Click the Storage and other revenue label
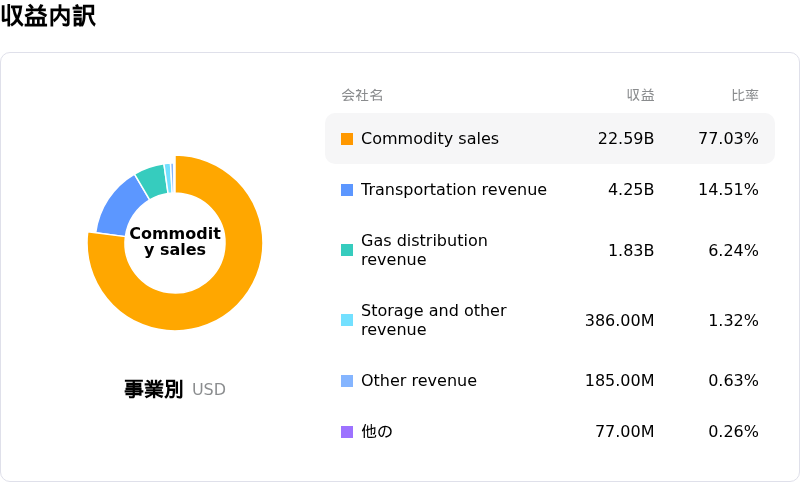 tap(434, 320)
